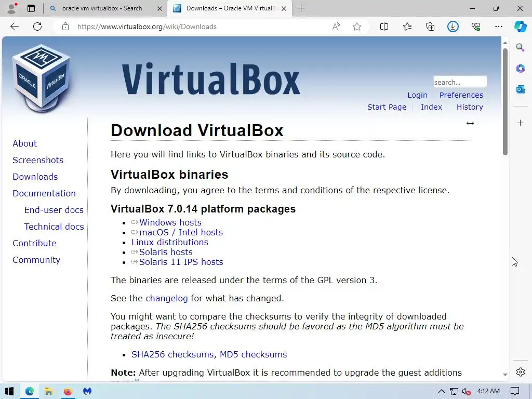Image resolution: width=532 pixels, height=399 pixels.
Task: Open the network tray icon
Action: pyautogui.click(x=454, y=391)
